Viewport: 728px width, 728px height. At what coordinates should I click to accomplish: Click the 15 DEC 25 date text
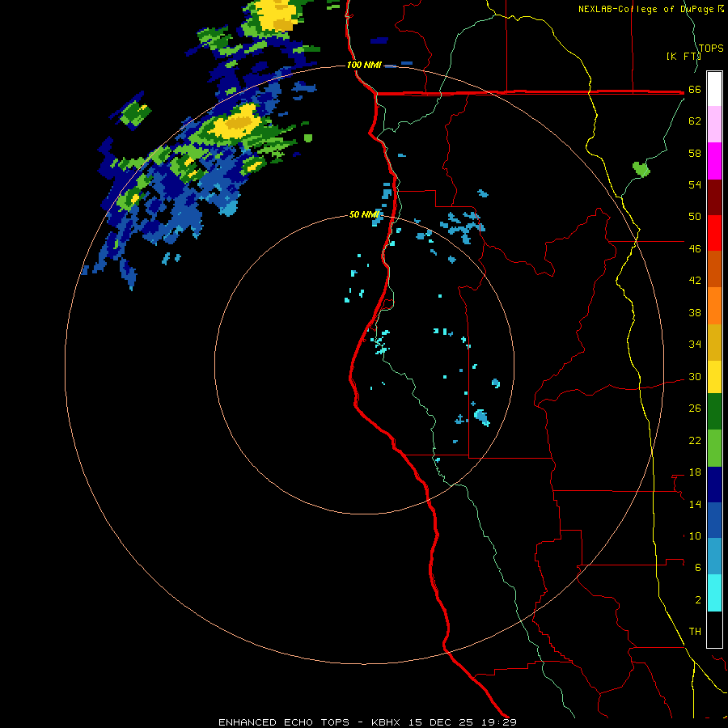[441, 722]
